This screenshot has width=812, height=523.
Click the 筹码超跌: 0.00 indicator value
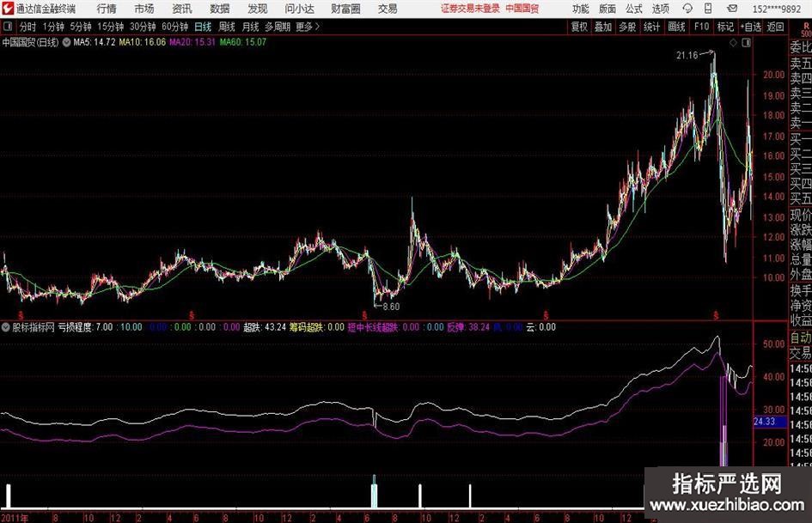tap(316, 327)
